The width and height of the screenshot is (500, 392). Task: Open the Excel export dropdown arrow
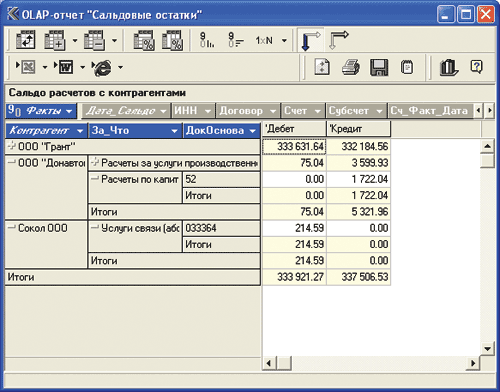[x=45, y=68]
